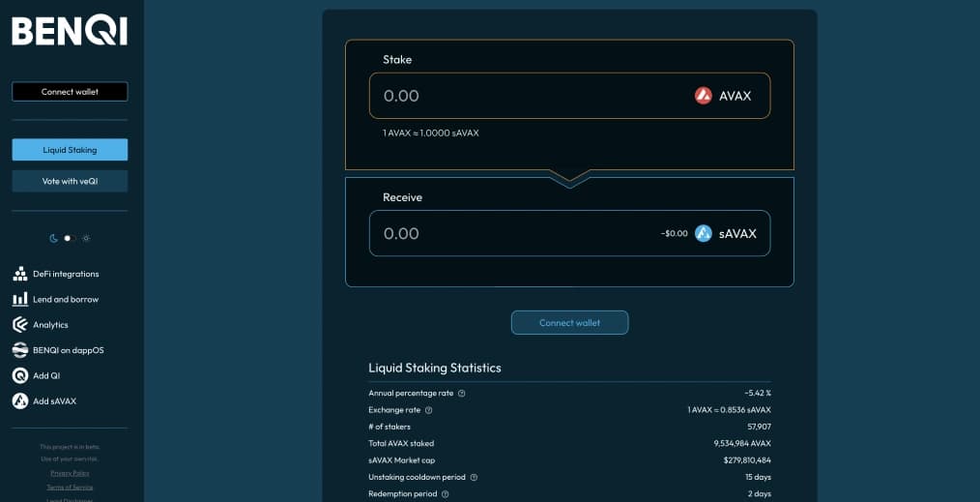Click the Add QI token icon
This screenshot has height=502, width=980.
pyautogui.click(x=19, y=375)
